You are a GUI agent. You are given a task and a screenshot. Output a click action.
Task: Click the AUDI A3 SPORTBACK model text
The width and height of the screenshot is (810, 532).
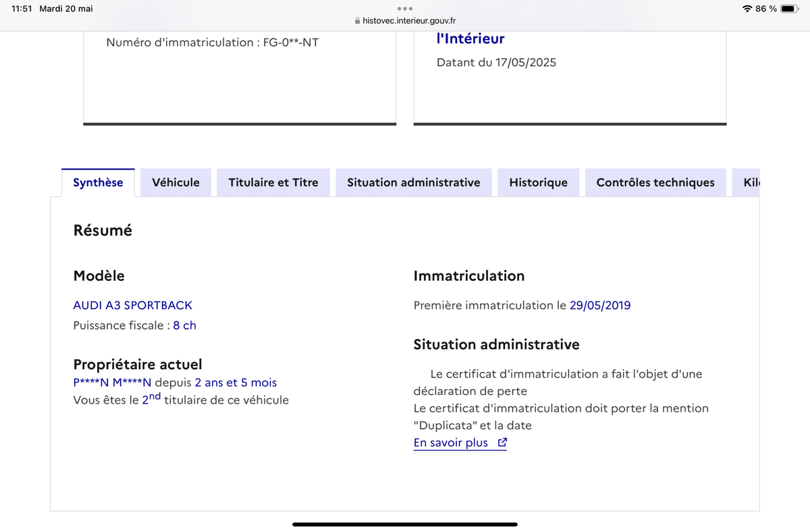click(132, 305)
